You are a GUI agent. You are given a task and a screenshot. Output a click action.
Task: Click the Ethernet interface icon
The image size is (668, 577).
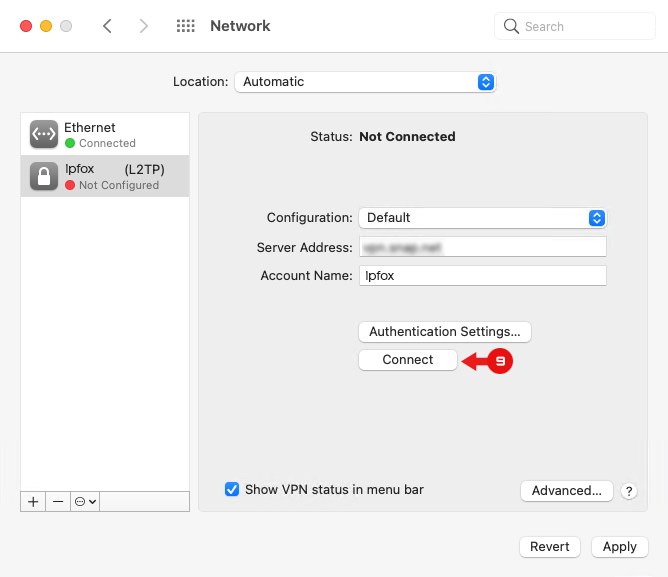click(x=44, y=134)
